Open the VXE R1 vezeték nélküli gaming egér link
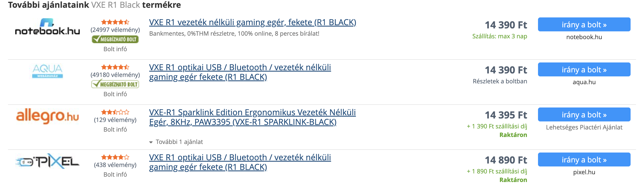The height and width of the screenshot is (193, 644). coord(253,22)
